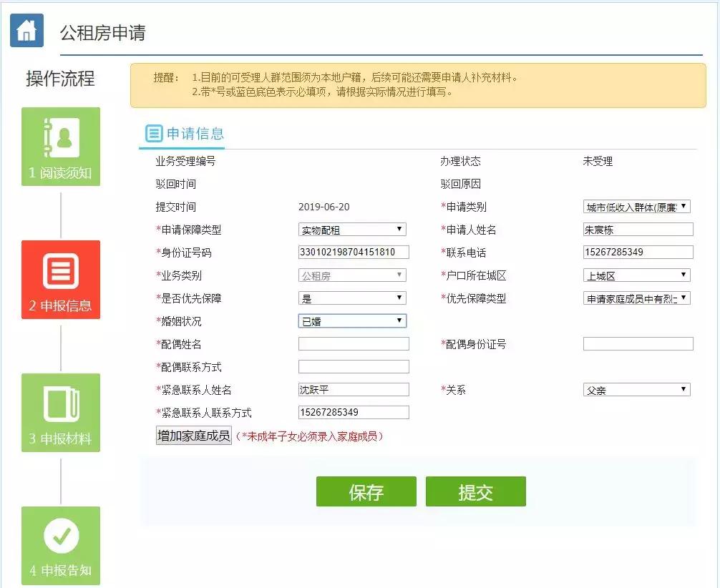
Task: Open the 申请保障类型 dropdown showing 实物配租
Action: (353, 229)
